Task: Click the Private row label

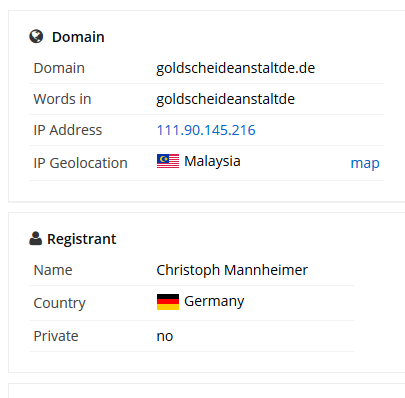Action: [x=56, y=336]
